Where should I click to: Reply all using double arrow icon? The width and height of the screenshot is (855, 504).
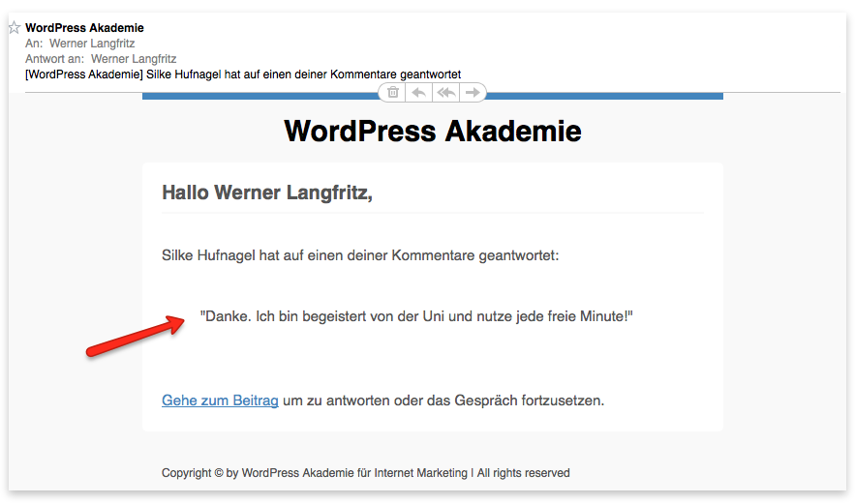pyautogui.click(x=446, y=93)
